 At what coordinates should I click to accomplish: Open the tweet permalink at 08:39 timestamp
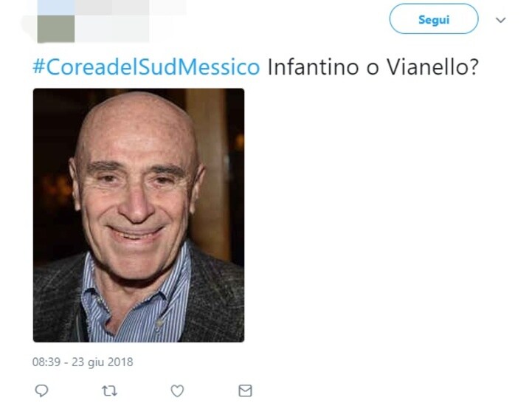coord(46,362)
